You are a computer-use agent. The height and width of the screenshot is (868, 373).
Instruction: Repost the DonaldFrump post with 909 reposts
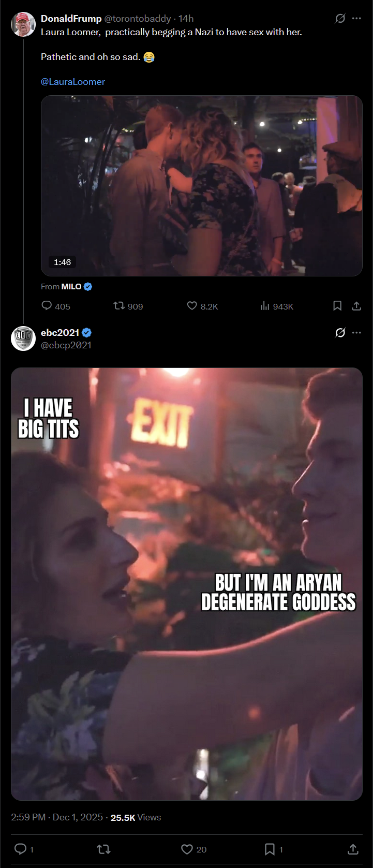[119, 306]
